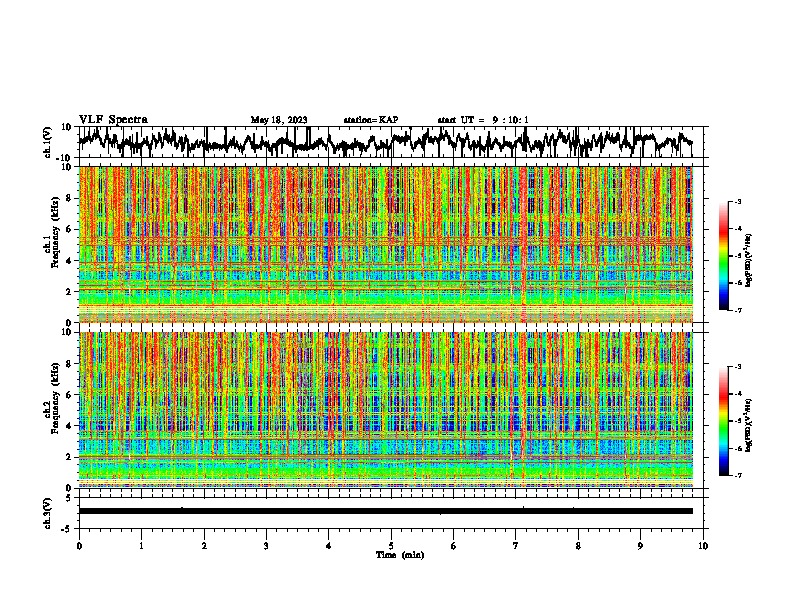
Task: Click the '-5' tick on the ch.3(V) axis
Action: point(67,529)
